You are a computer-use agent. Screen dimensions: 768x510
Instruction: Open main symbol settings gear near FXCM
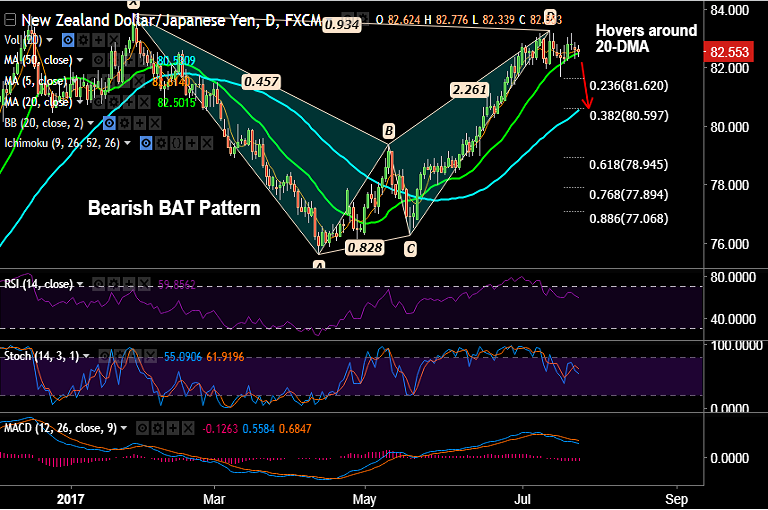tap(362, 19)
